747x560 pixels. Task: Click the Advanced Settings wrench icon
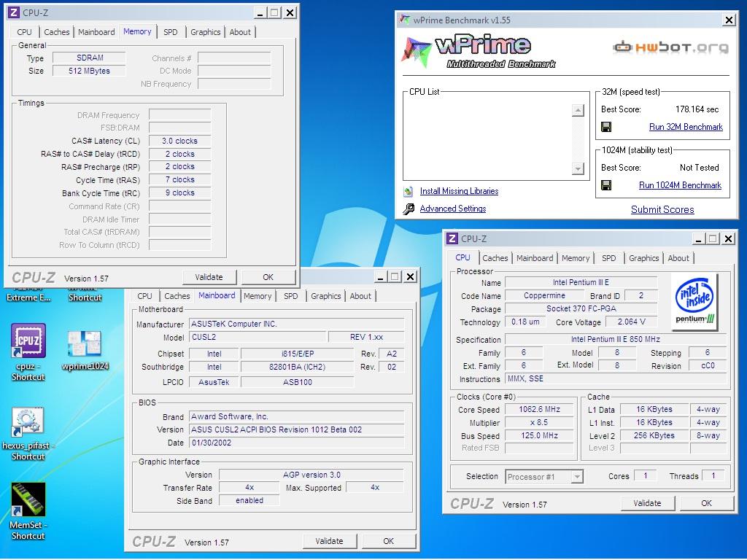tap(409, 209)
